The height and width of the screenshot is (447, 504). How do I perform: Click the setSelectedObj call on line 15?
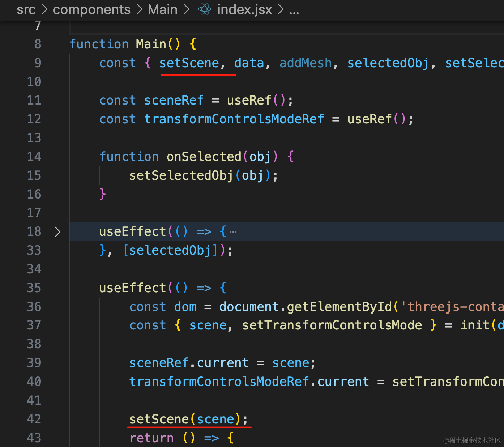[x=181, y=175]
